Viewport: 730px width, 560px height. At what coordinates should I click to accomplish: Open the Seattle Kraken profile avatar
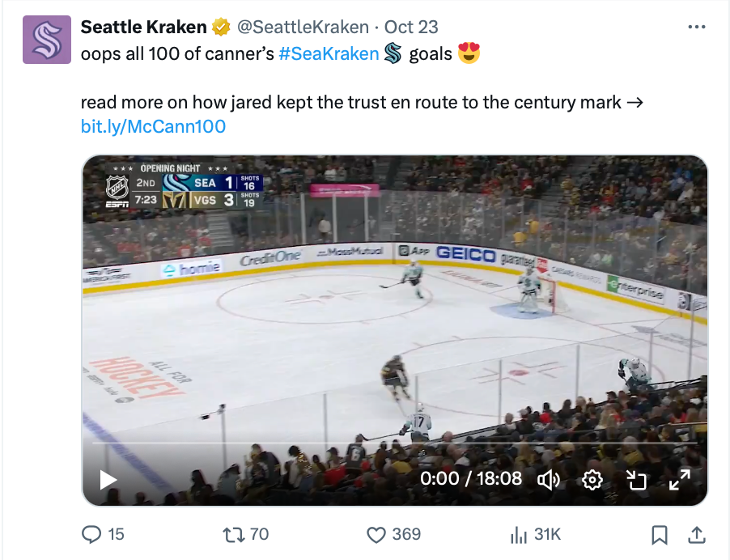click(x=47, y=40)
